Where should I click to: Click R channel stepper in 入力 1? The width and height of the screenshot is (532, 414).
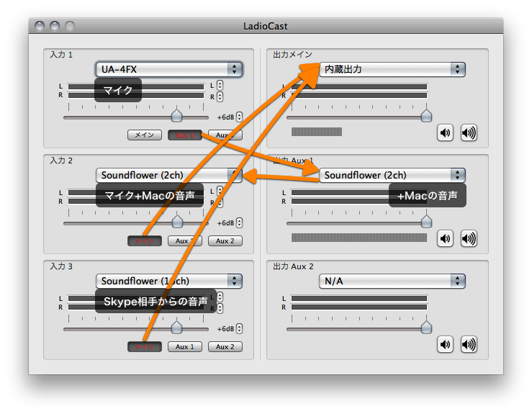220,96
